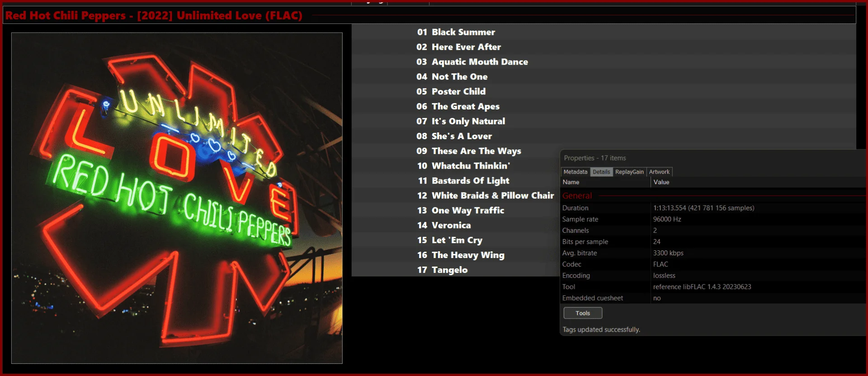The width and height of the screenshot is (868, 376).
Task: Select the Channels property row
Action: click(x=713, y=230)
